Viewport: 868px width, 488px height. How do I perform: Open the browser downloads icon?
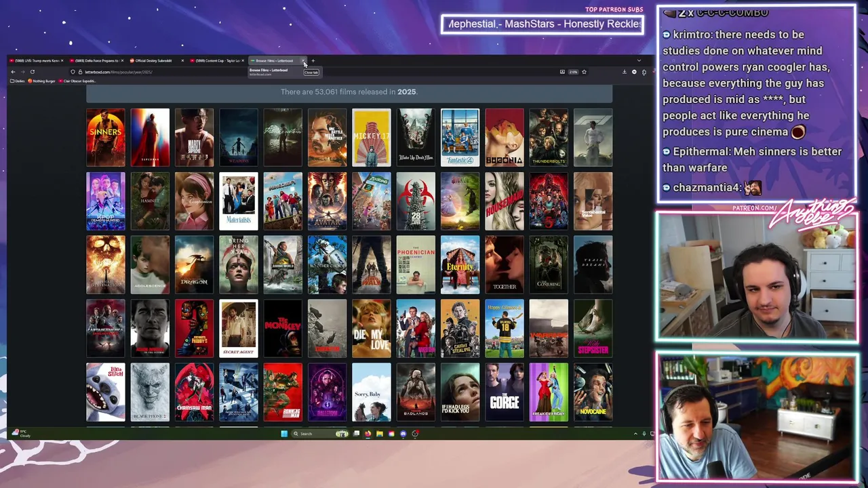[x=625, y=72]
